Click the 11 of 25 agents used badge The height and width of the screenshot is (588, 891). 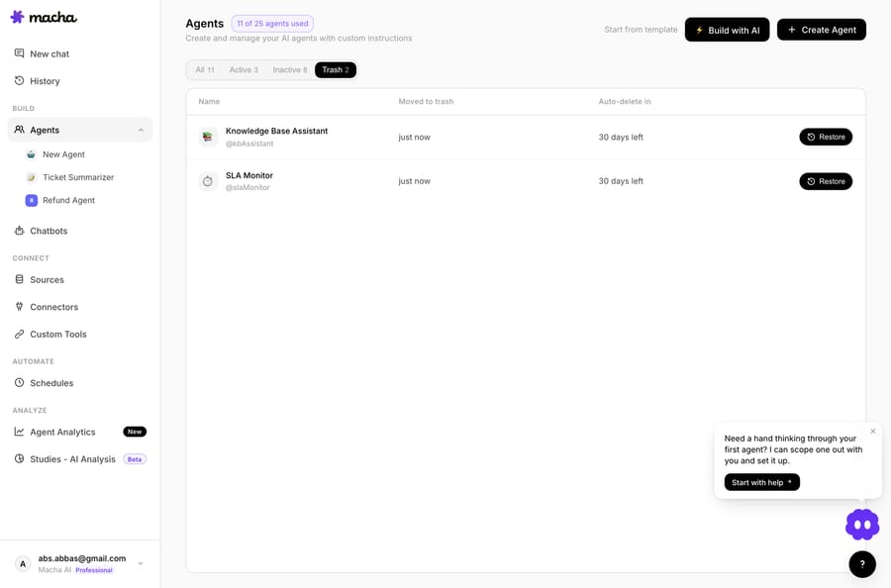[x=272, y=24]
